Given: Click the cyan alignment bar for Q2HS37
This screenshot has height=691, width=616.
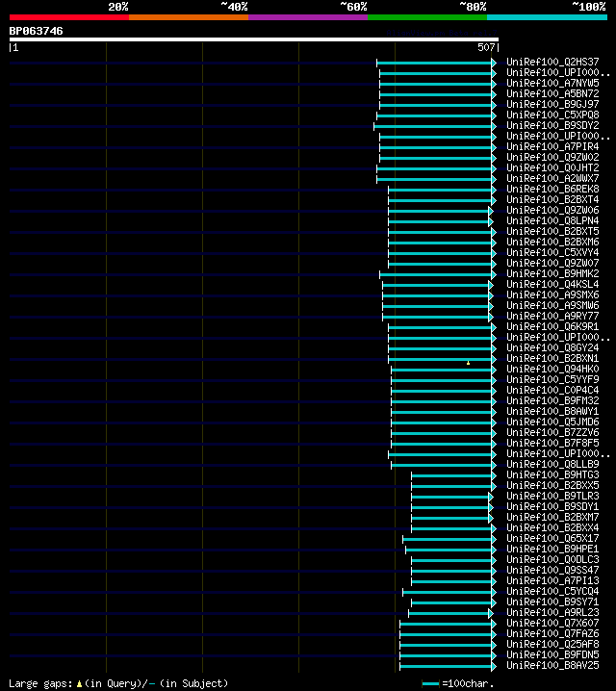Looking at the screenshot, I should pos(436,63).
